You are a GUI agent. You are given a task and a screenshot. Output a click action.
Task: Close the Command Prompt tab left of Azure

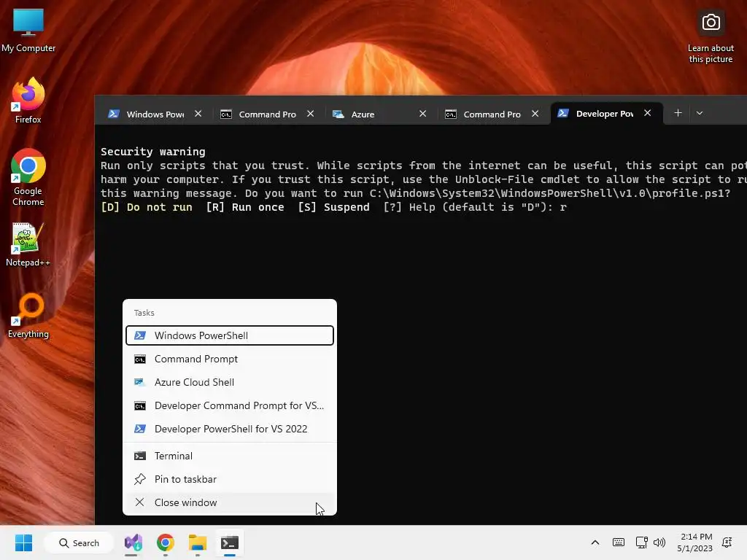[x=311, y=113]
